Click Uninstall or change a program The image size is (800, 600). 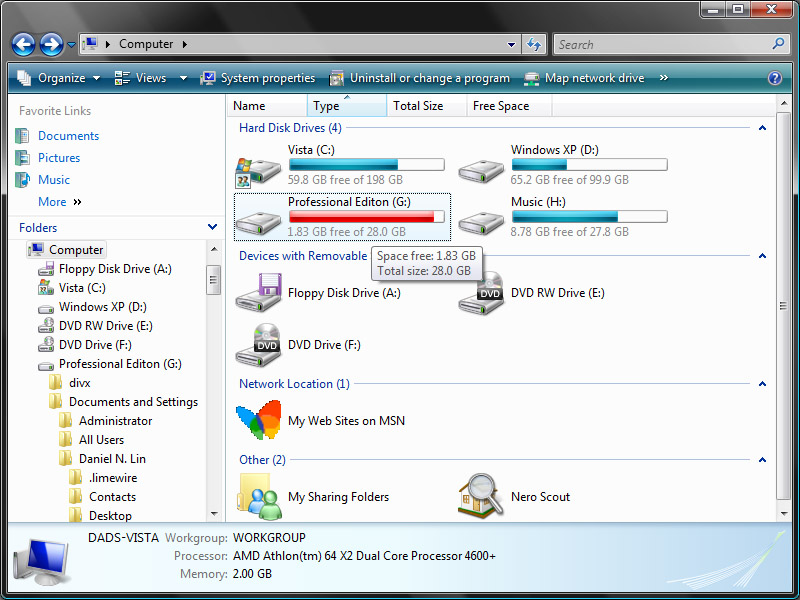(x=419, y=78)
